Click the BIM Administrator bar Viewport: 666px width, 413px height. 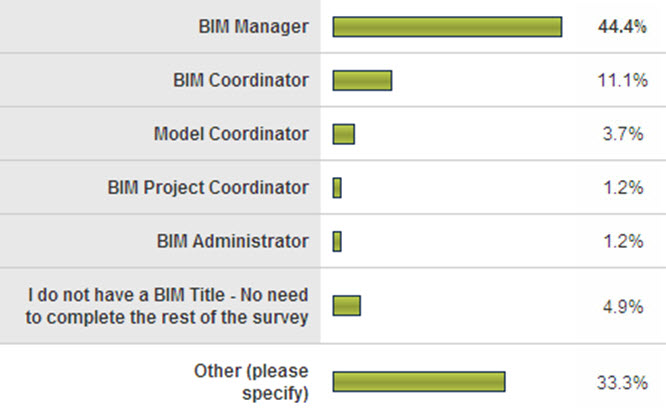point(338,241)
